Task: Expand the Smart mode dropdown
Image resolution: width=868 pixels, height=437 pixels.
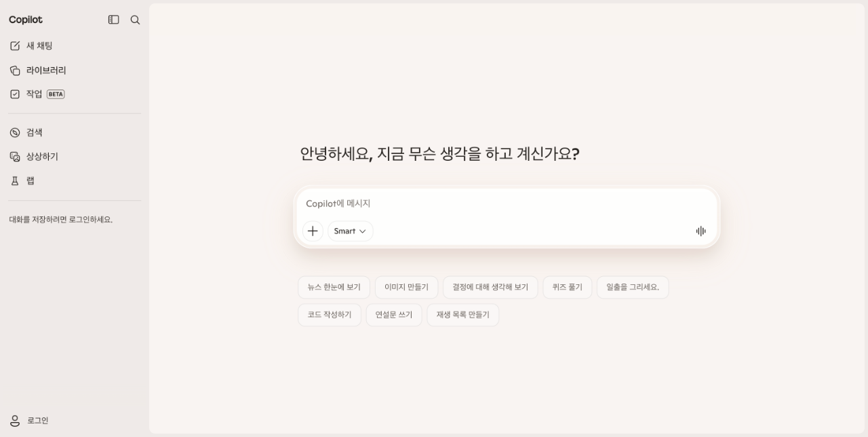Action: (350, 231)
